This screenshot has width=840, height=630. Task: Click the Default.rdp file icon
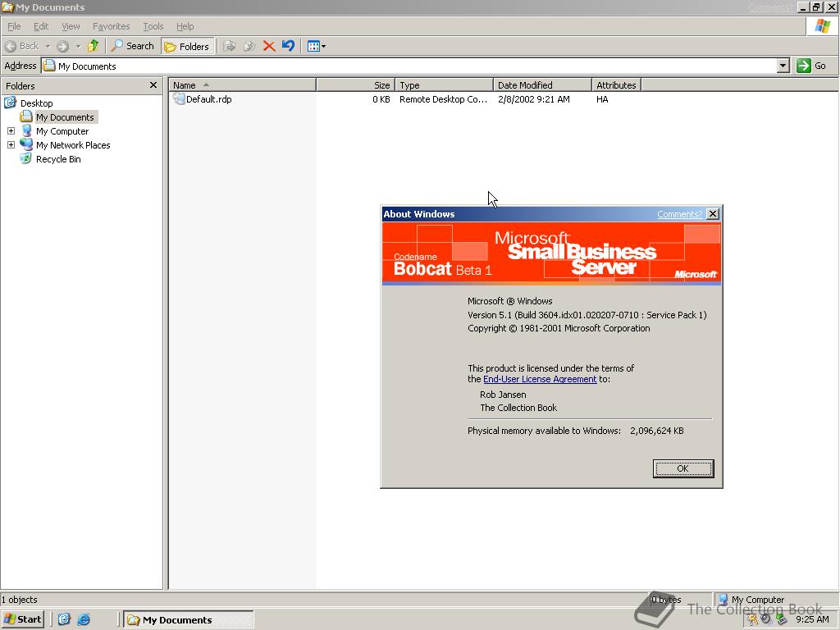178,99
